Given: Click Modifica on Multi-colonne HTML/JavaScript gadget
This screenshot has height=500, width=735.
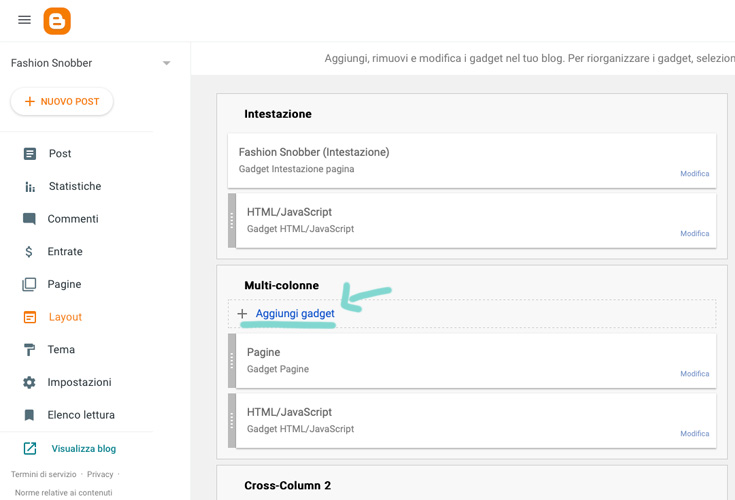Looking at the screenshot, I should 695,433.
